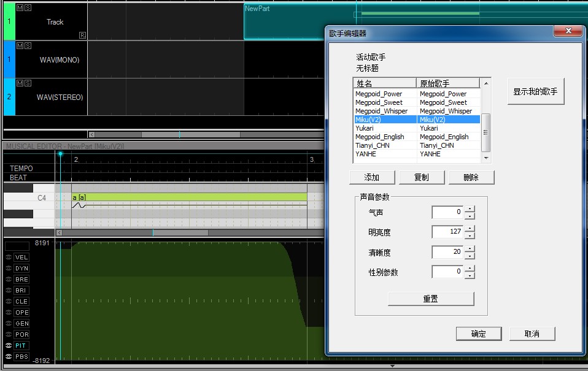
Task: Click the singer list scroll-up arrow
Action: pyautogui.click(x=486, y=83)
